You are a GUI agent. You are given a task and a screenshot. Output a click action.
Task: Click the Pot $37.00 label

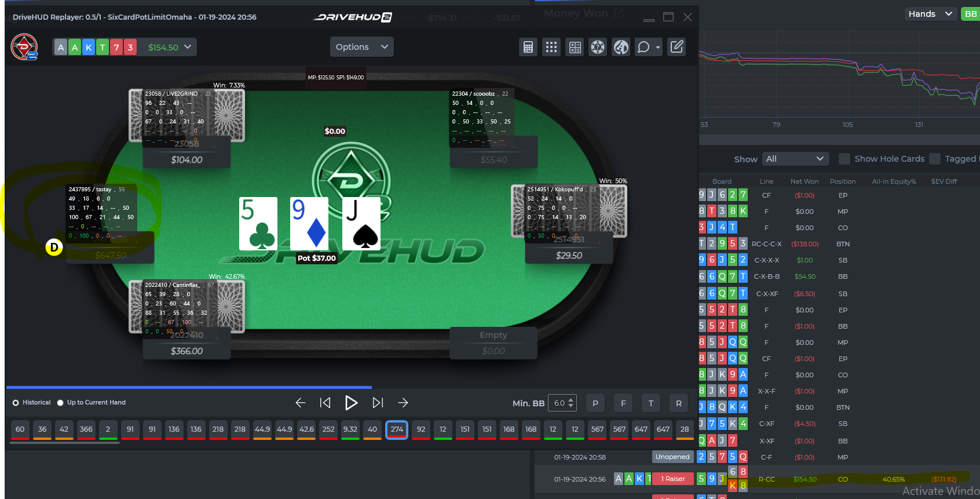pos(316,258)
